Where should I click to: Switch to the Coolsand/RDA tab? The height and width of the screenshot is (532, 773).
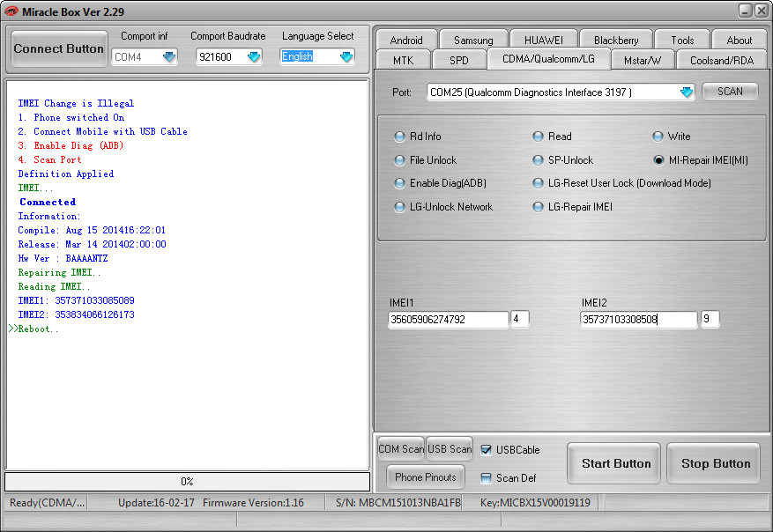click(x=722, y=60)
